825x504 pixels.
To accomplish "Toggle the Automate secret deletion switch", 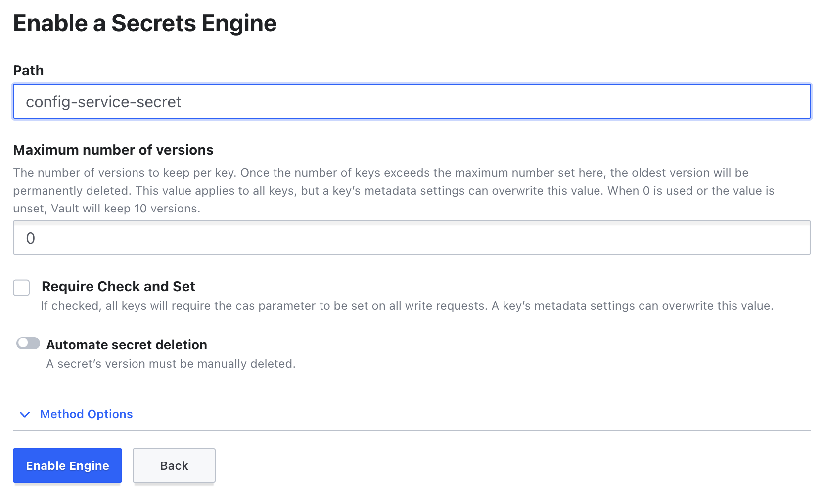I will (x=28, y=343).
